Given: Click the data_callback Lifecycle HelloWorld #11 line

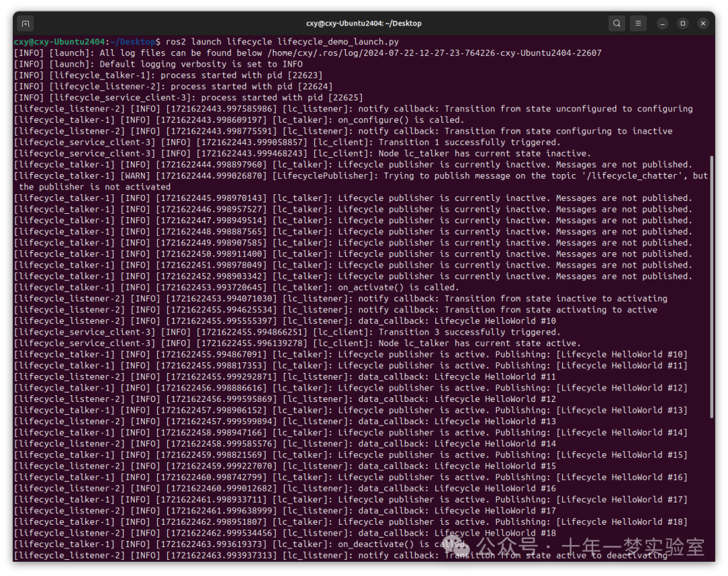Looking at the screenshot, I should point(285,377).
